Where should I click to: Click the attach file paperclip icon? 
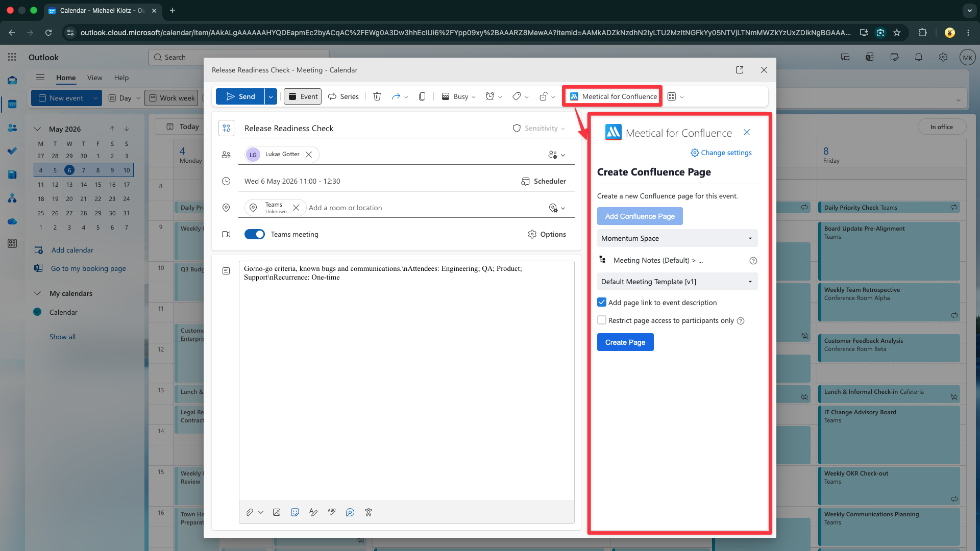[x=250, y=512]
